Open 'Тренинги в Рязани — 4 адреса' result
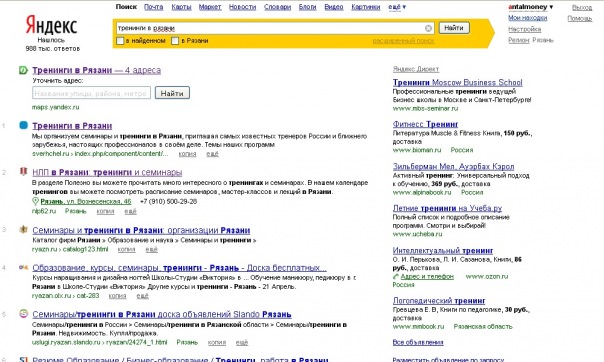This screenshot has height=362, width=604. 96,70
